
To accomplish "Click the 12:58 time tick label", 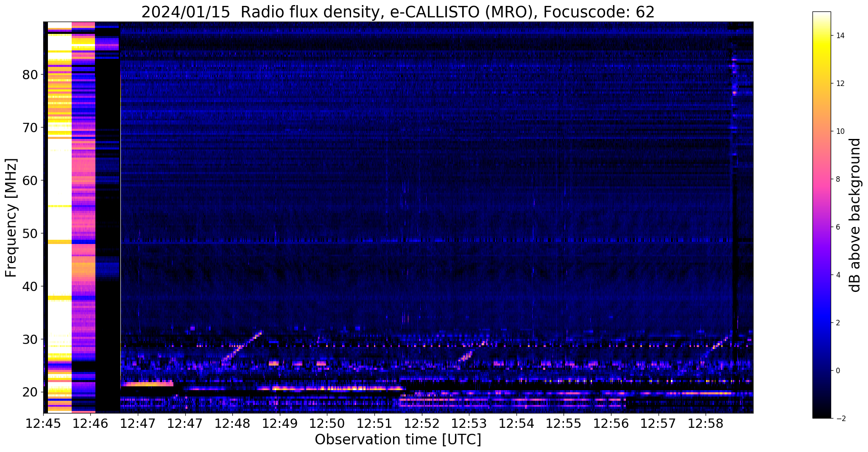I will tap(705, 423).
